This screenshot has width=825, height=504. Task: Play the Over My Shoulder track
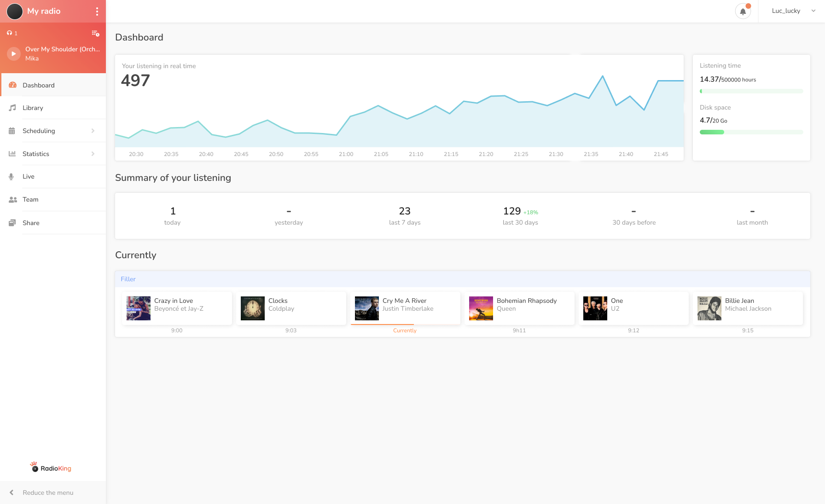point(14,54)
